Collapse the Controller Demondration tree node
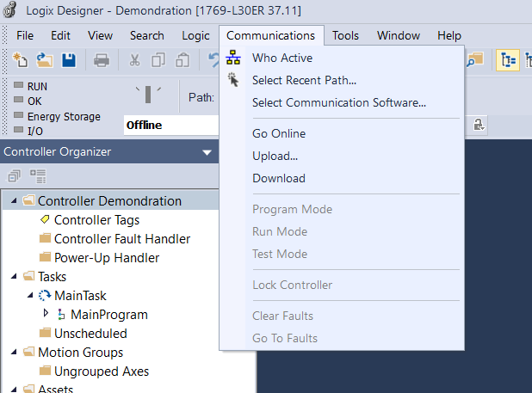532x393 pixels. coord(16,201)
